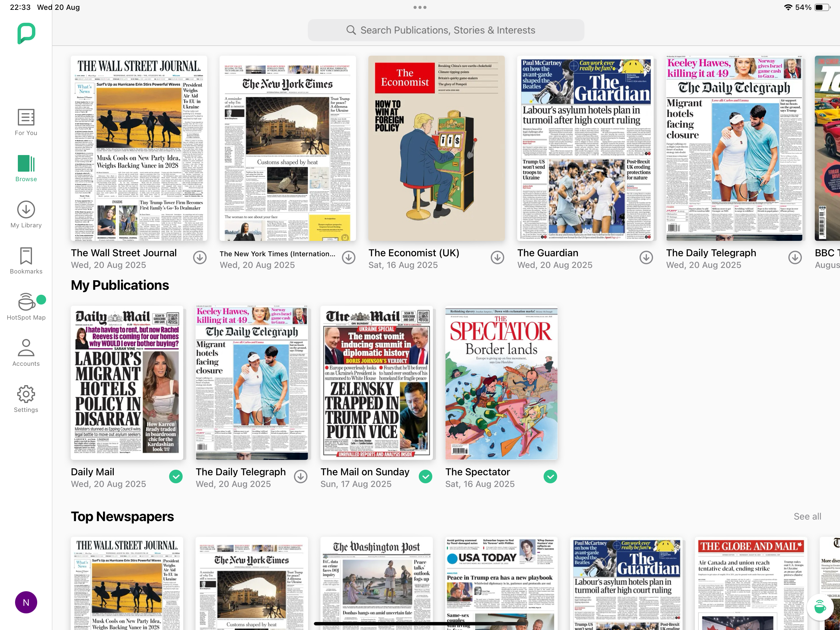The height and width of the screenshot is (630, 840).
Task: Tap the three-dot multitasking menu at top
Action: tap(420, 7)
